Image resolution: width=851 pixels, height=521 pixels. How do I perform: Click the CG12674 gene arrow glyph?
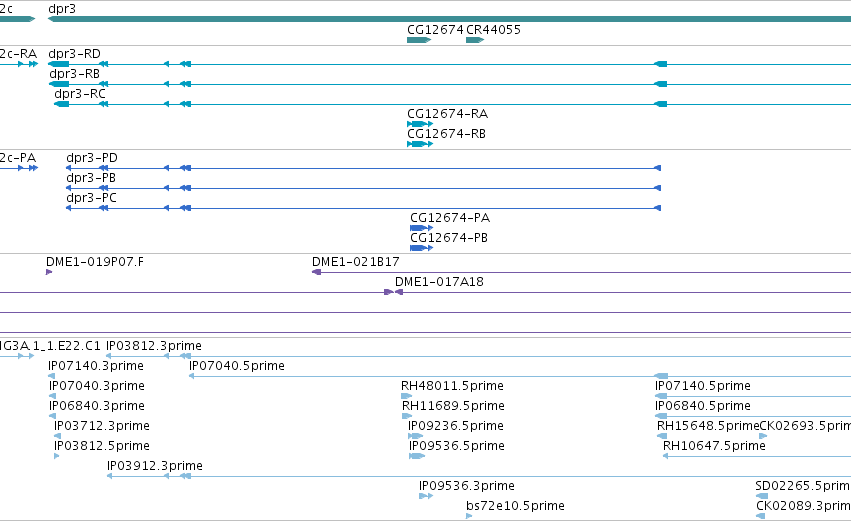(419, 40)
